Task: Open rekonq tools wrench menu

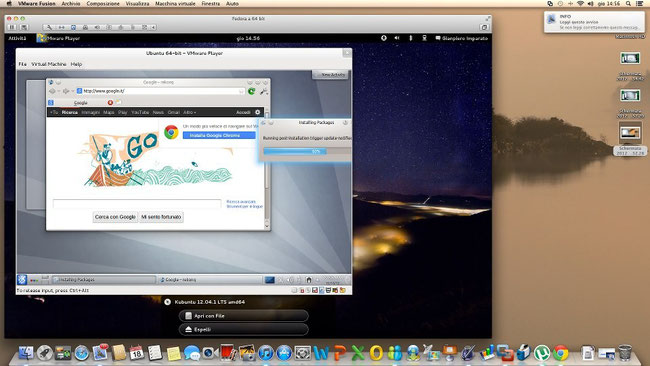Action: (264, 91)
